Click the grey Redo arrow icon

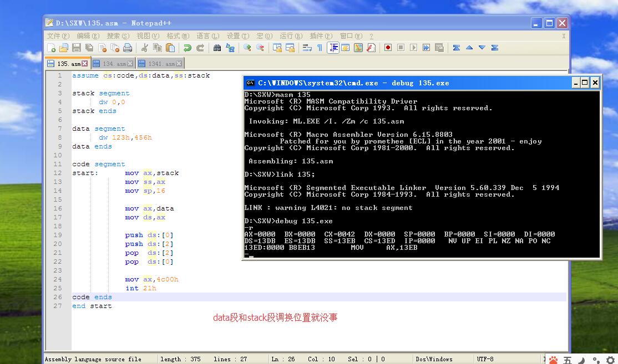pyautogui.click(x=200, y=48)
